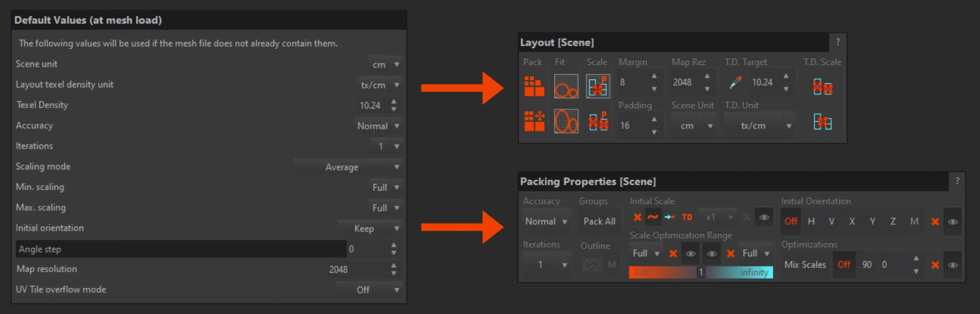This screenshot has height=314, width=980.
Task: Click the Angle step value field
Action: pos(367,249)
